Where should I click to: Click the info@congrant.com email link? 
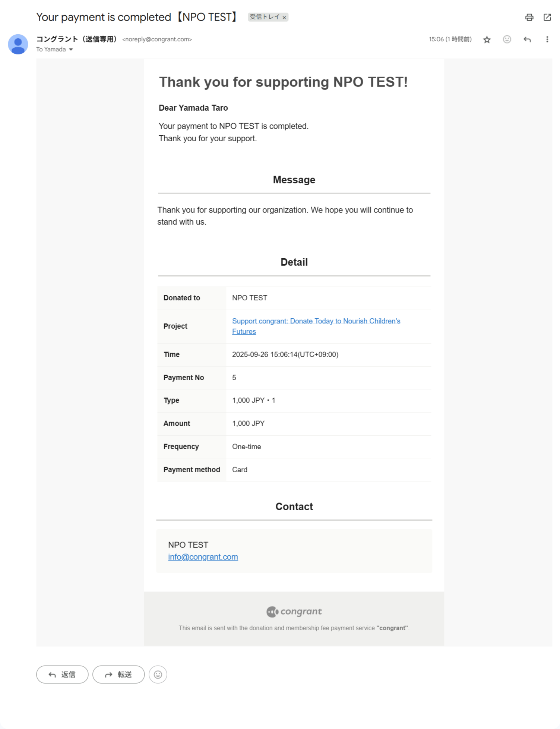click(x=203, y=557)
